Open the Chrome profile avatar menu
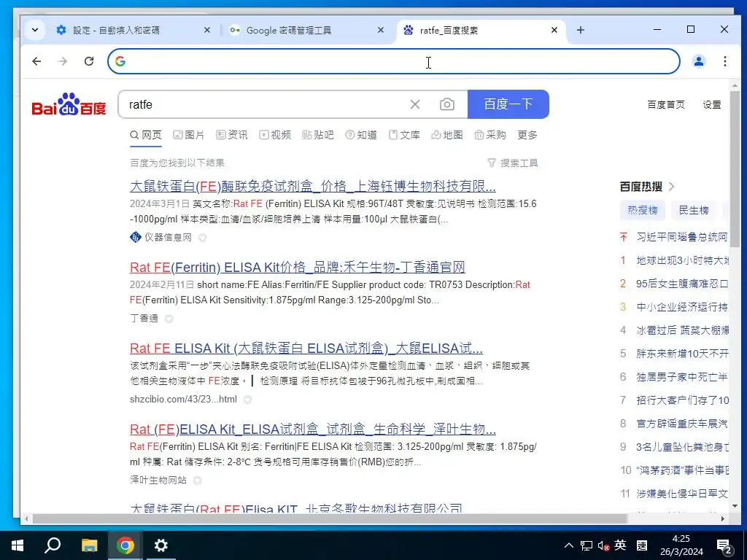 [x=699, y=61]
